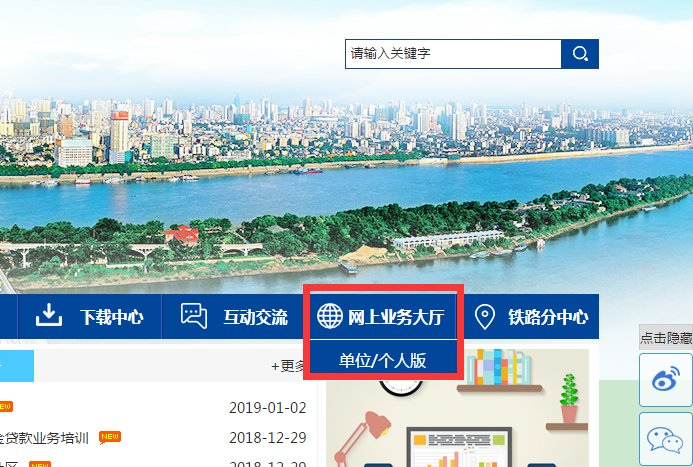The width and height of the screenshot is (693, 467).
Task: Click the download tray icon
Action: pyautogui.click(x=49, y=315)
